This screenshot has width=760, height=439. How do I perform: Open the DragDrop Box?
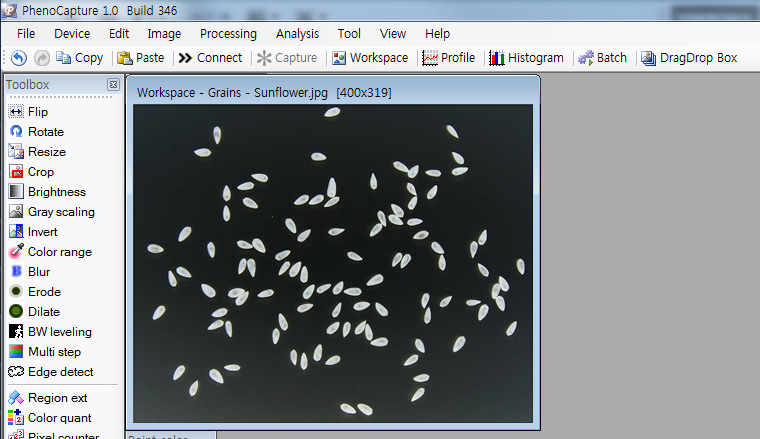point(689,58)
